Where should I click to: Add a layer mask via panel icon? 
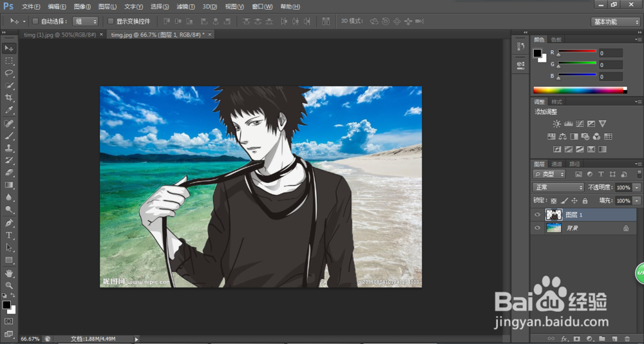point(576,339)
